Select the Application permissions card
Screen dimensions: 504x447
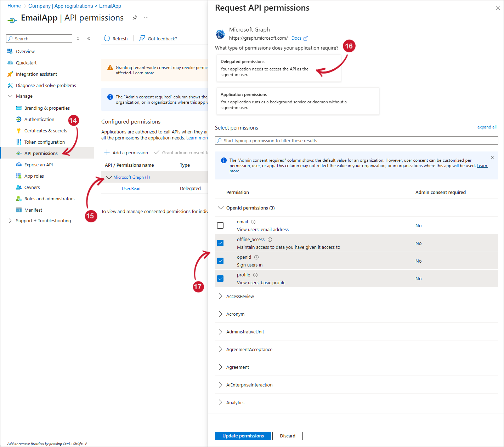pos(298,101)
